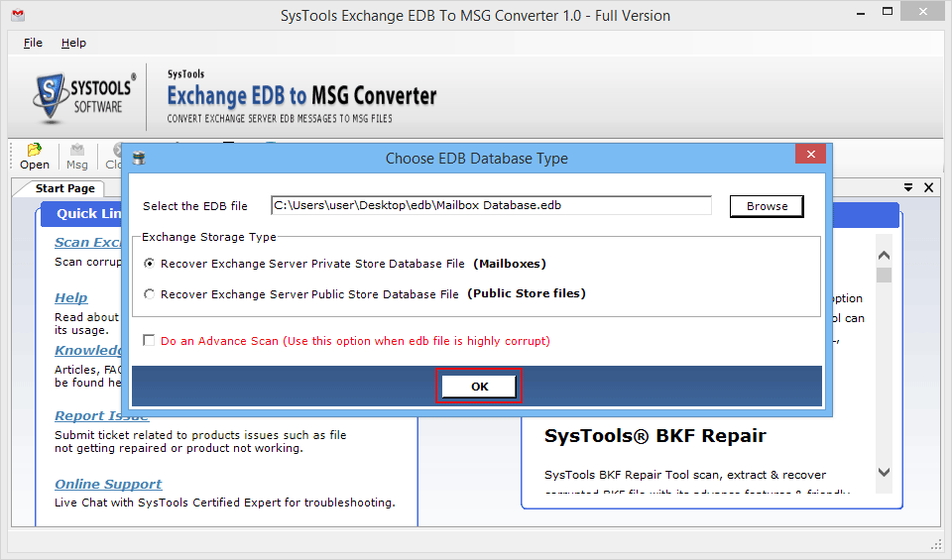This screenshot has width=952, height=560.
Task: Open the tab list dropdown arrow
Action: pyautogui.click(x=908, y=187)
